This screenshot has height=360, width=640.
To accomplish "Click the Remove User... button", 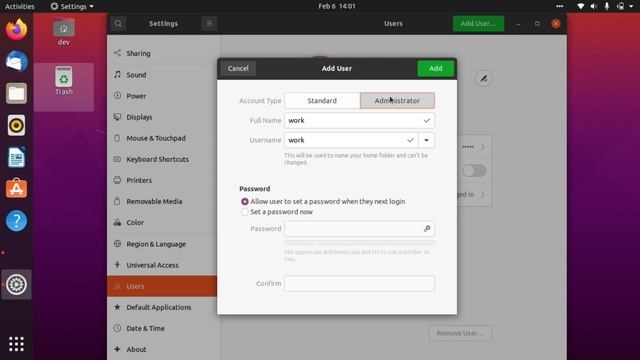I will [x=460, y=333].
